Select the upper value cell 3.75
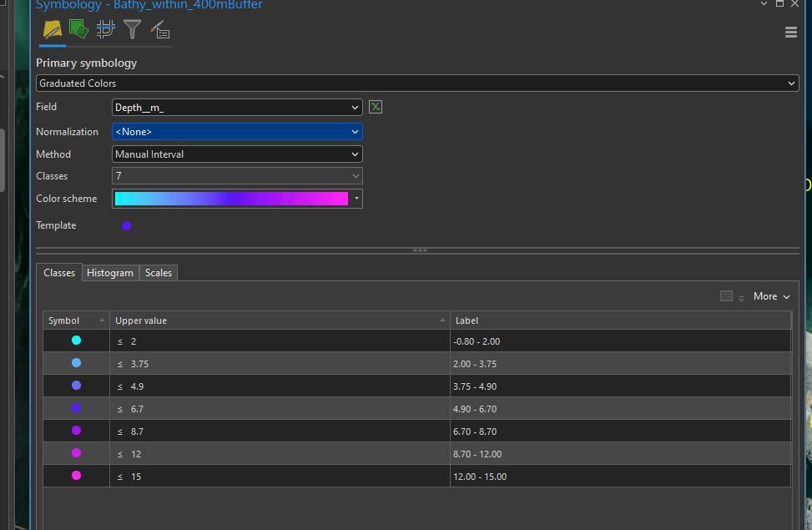 [280, 364]
